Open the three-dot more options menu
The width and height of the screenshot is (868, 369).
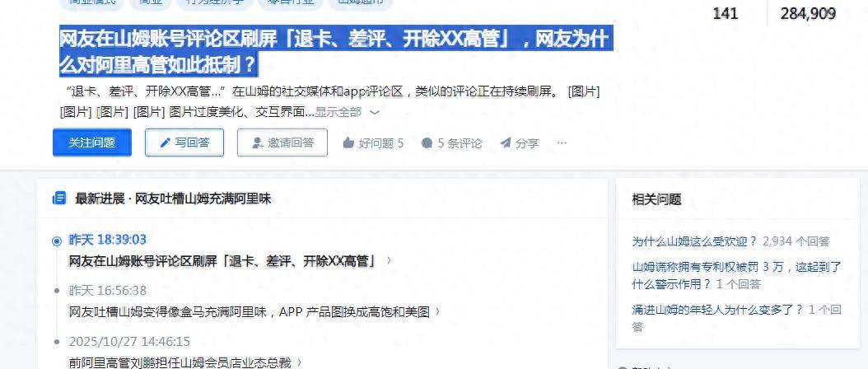click(x=562, y=143)
